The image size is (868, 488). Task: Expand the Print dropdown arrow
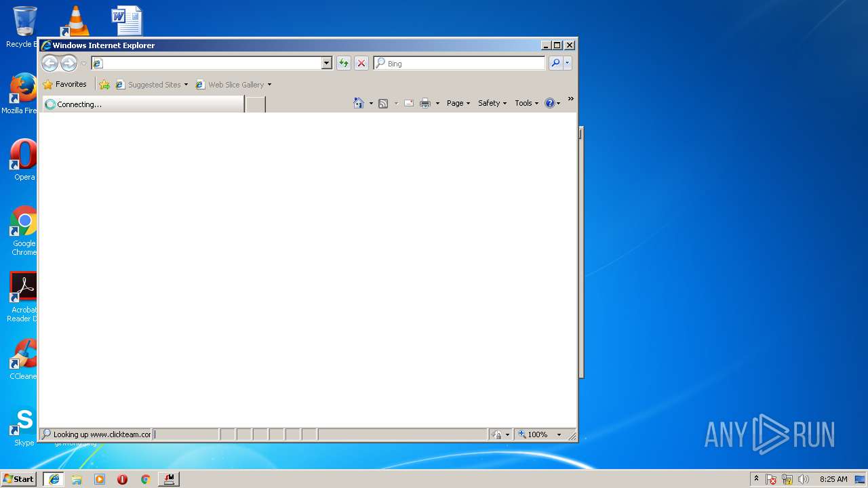tap(437, 103)
